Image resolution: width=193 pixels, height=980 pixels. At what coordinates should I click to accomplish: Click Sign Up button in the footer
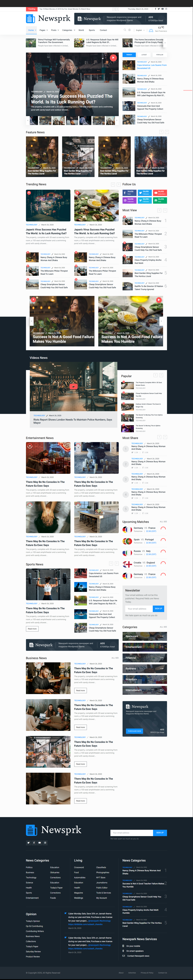[160, 833]
